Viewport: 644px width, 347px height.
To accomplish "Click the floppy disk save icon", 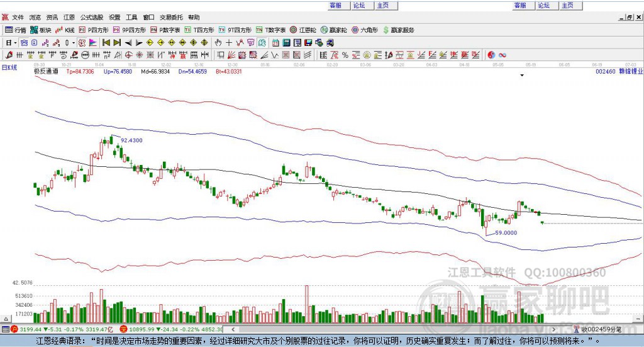I will [308, 43].
